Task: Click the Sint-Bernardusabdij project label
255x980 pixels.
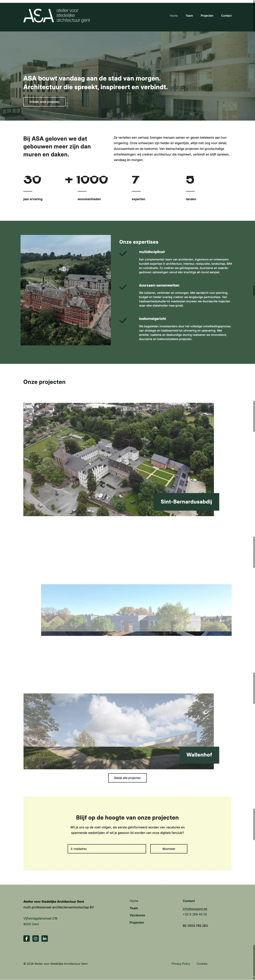Action: pos(186,502)
